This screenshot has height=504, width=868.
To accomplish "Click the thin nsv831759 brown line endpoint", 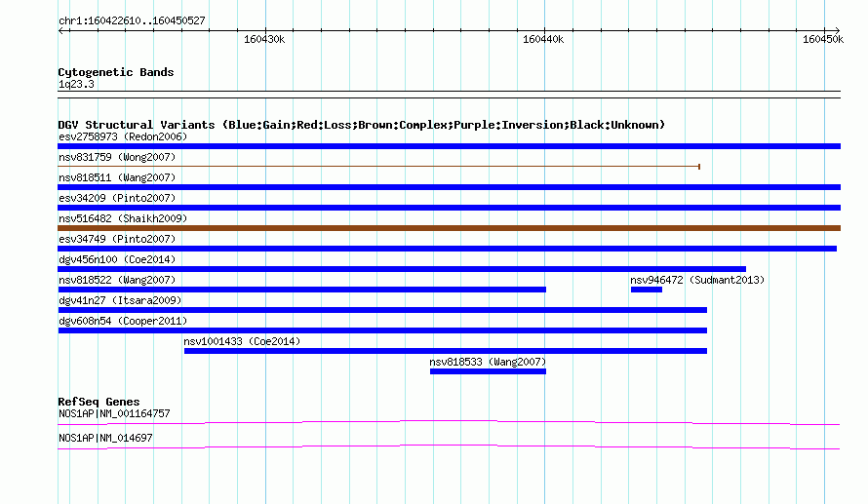I will click(x=699, y=167).
